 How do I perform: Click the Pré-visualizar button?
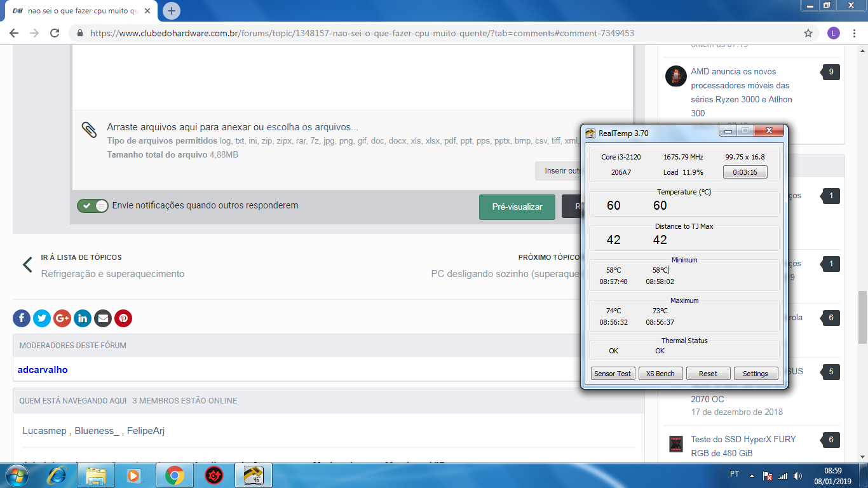pos(517,207)
